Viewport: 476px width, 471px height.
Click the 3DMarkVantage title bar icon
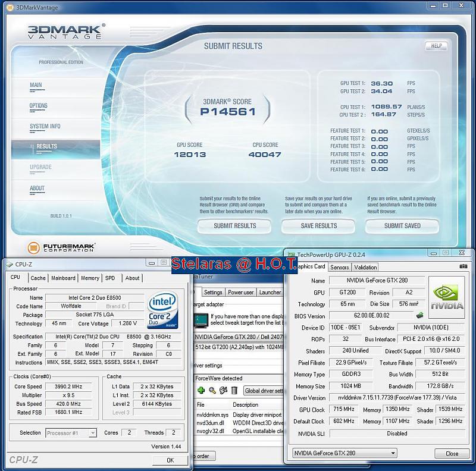coord(10,7)
